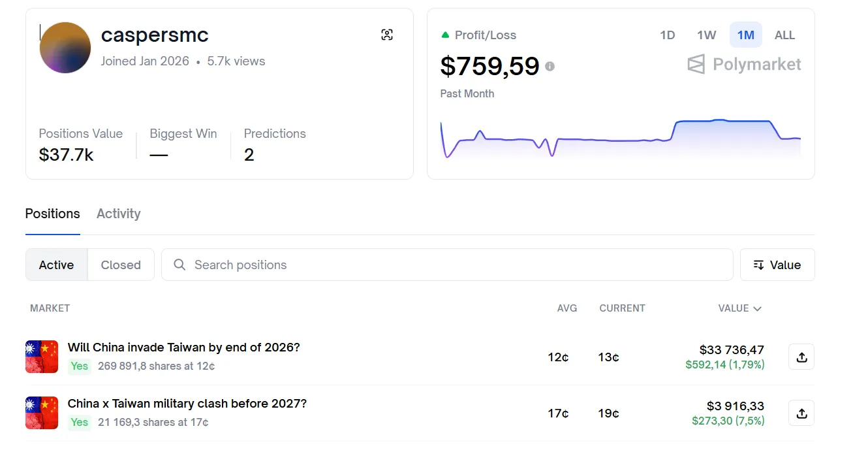The height and width of the screenshot is (454, 868).
Task: Click the China invade Taiwan market flag icon
Action: [x=42, y=357]
